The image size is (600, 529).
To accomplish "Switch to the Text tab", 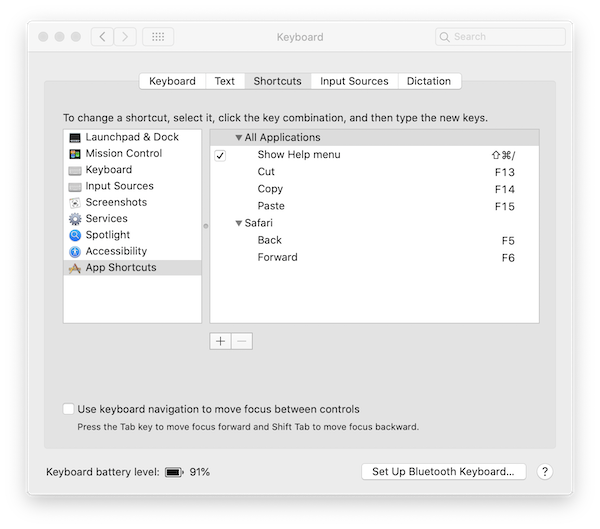I will pos(225,81).
